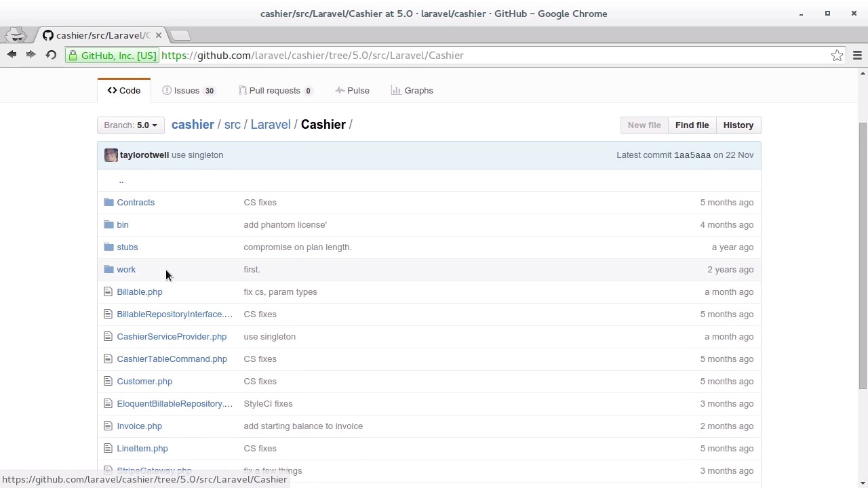This screenshot has width=868, height=488.
Task: Open commit 1aa5aaa link
Action: pyautogui.click(x=692, y=155)
